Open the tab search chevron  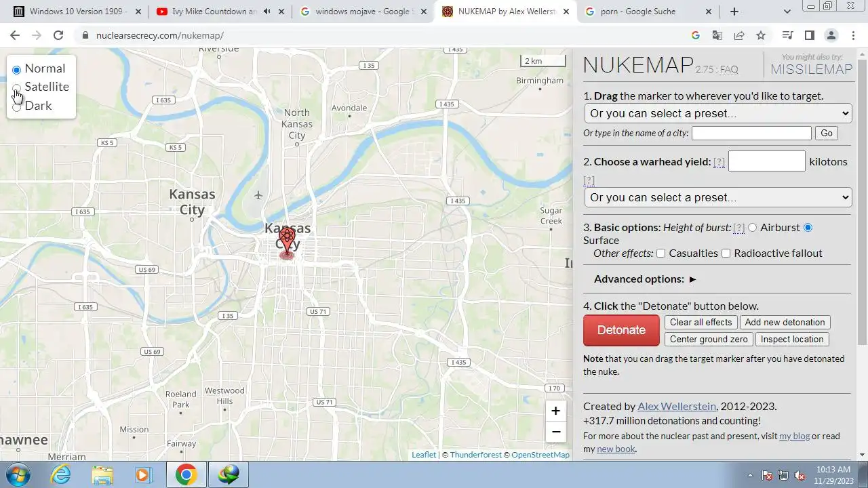787,12
